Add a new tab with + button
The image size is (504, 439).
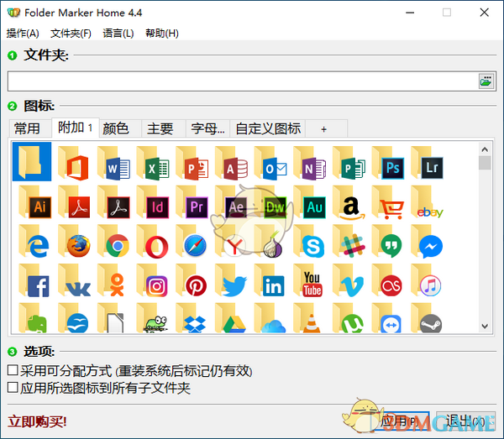tap(324, 128)
